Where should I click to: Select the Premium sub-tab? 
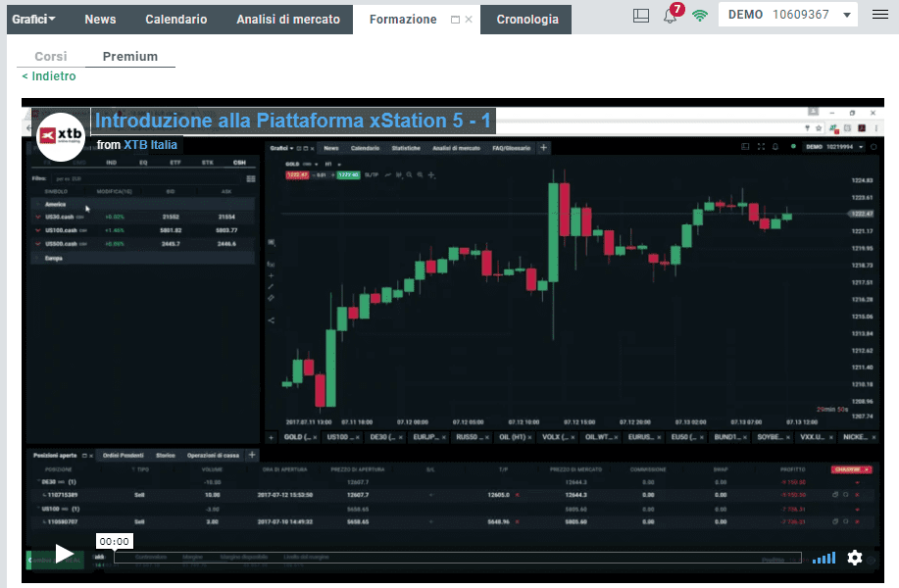130,56
